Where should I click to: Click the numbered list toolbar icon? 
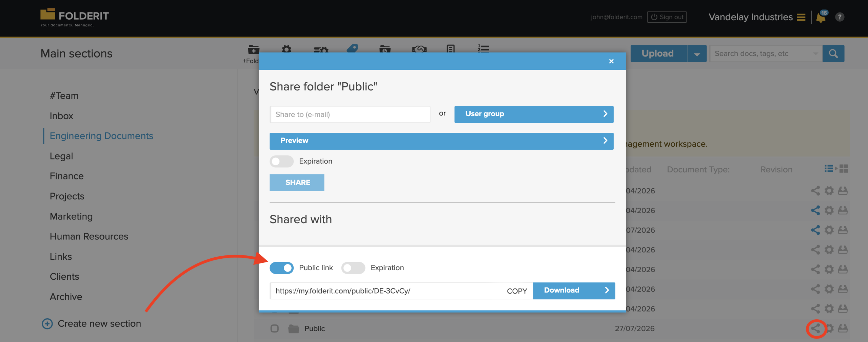pos(483,49)
